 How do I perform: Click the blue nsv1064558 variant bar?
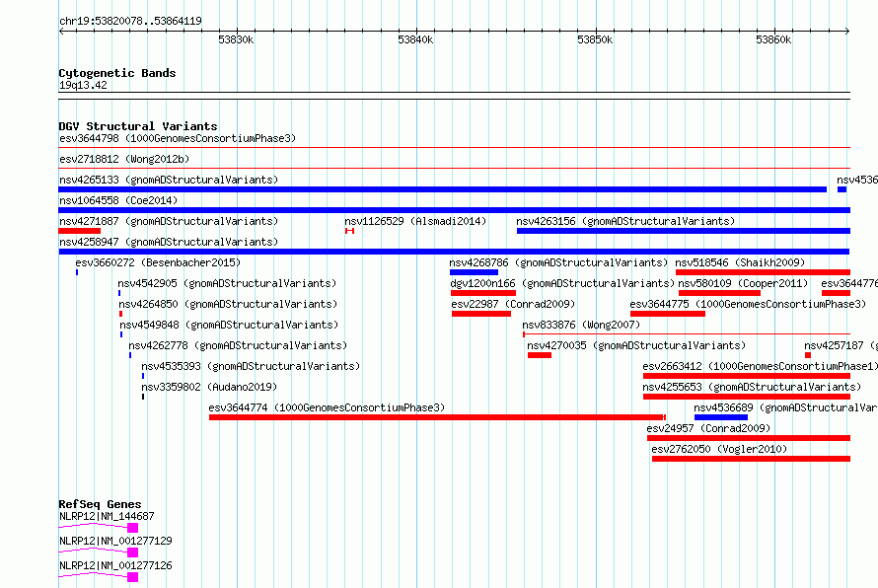(x=454, y=210)
